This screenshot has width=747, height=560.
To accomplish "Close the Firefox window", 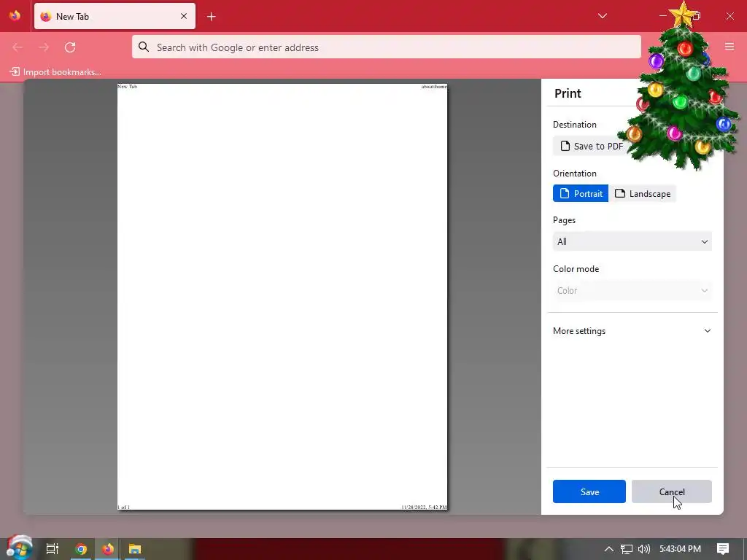I will 729,16.
